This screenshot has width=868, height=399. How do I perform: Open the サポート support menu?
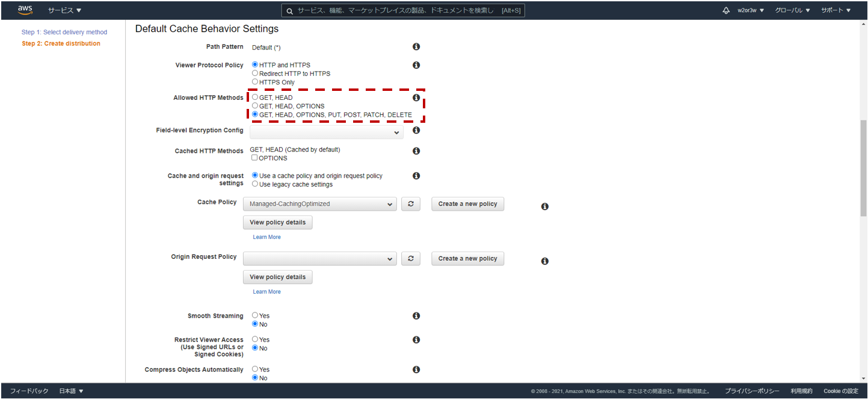836,10
